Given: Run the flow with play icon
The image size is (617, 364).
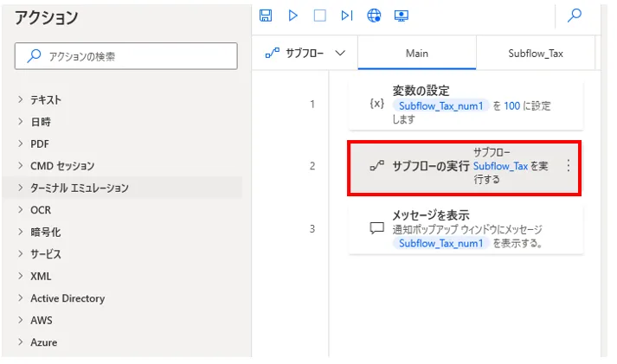Looking at the screenshot, I should click(292, 16).
